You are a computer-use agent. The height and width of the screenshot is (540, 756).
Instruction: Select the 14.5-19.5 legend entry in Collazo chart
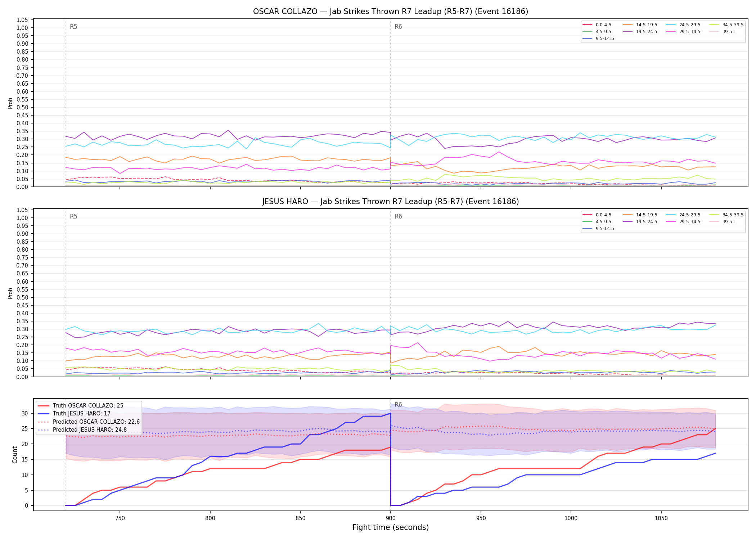click(x=640, y=25)
